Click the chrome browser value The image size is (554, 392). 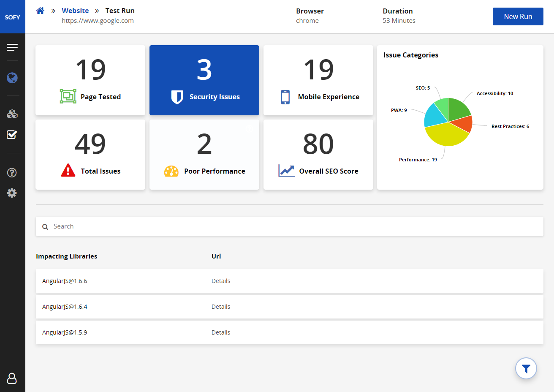point(307,21)
